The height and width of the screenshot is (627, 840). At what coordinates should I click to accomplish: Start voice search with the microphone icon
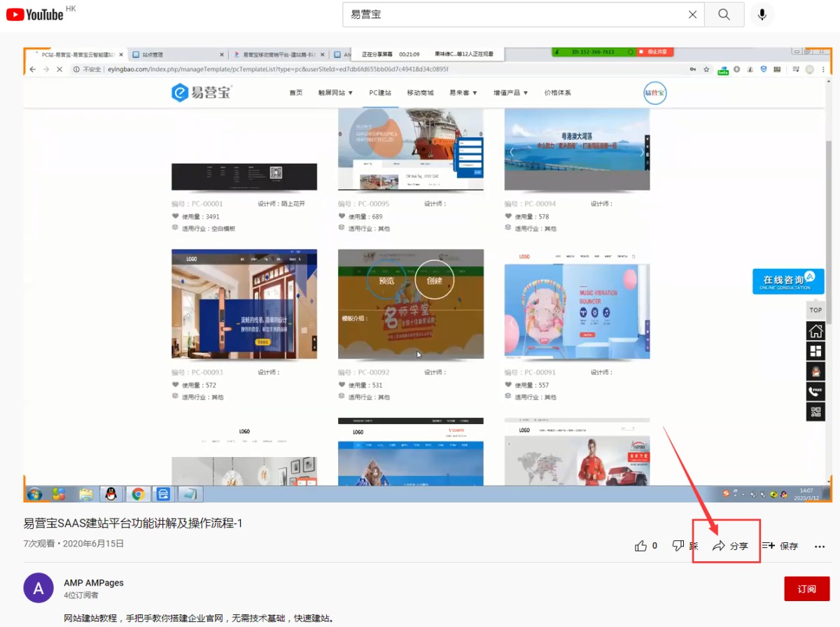[762, 15]
